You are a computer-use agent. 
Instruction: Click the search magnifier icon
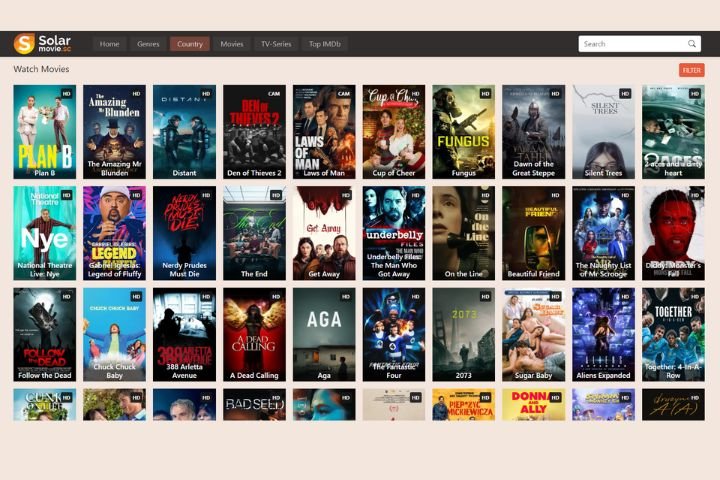(692, 44)
